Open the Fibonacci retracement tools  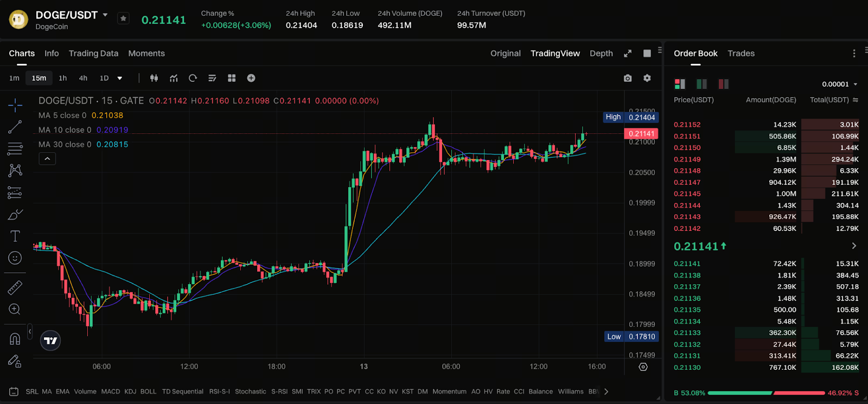(15, 149)
